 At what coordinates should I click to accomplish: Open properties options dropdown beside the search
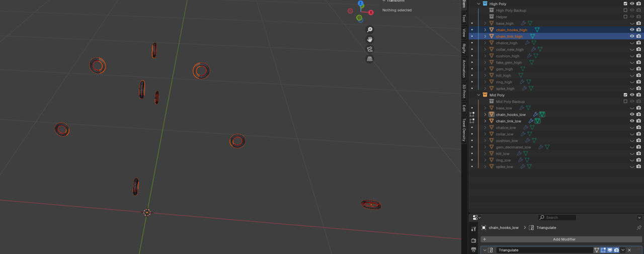(639, 218)
